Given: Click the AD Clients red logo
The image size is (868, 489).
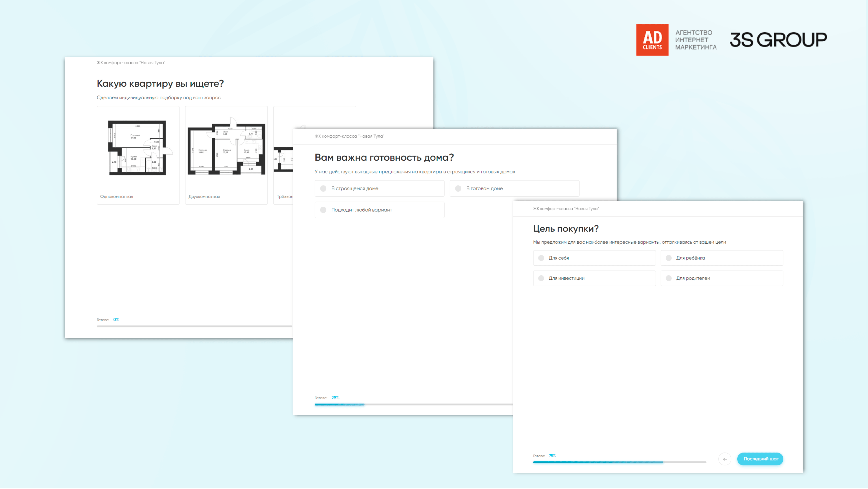Looking at the screenshot, I should [652, 40].
